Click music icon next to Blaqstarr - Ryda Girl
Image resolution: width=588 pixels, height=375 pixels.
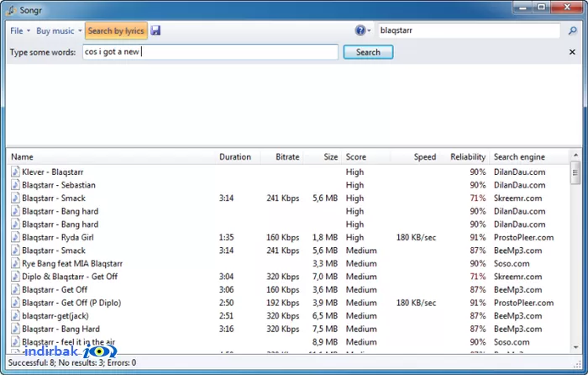pyautogui.click(x=15, y=237)
